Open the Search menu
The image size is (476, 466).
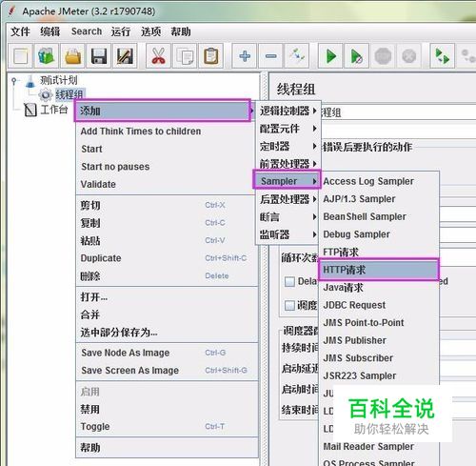(87, 31)
